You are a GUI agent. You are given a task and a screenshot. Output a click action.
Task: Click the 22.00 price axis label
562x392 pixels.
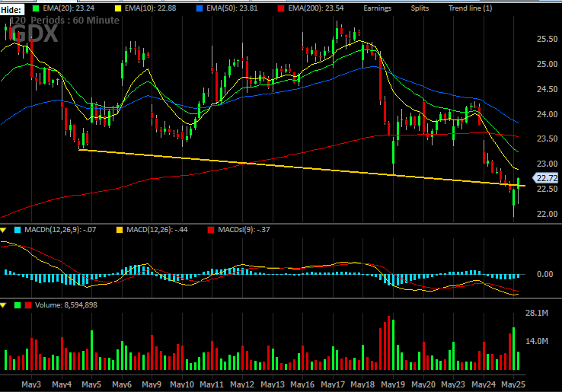coord(547,214)
